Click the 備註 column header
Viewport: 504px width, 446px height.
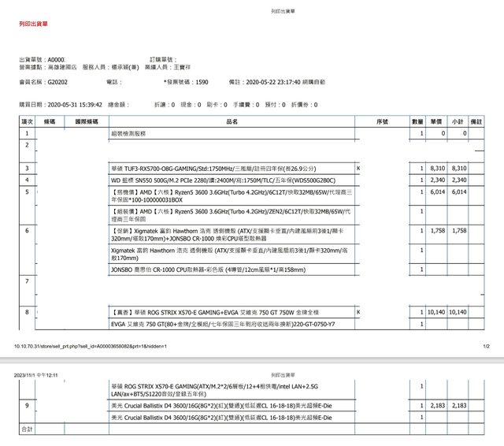[x=476, y=122]
